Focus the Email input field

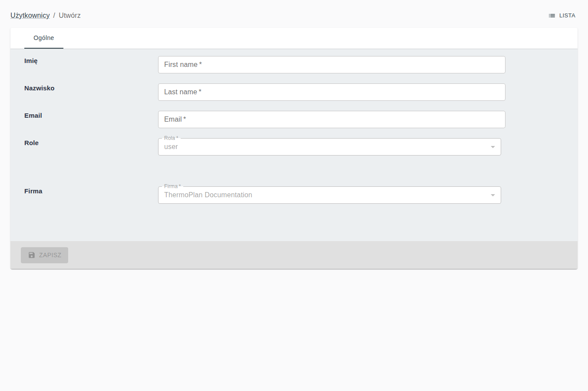(332, 119)
